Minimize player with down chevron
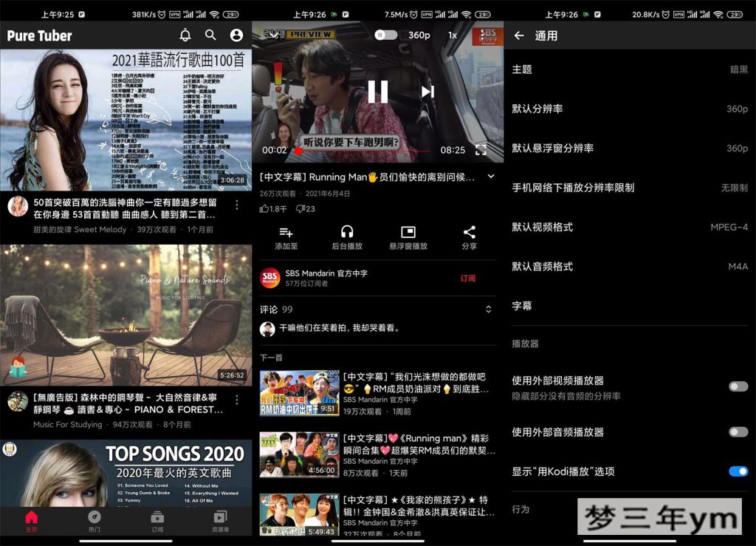Screen dimensions: 756x546 [x=273, y=35]
